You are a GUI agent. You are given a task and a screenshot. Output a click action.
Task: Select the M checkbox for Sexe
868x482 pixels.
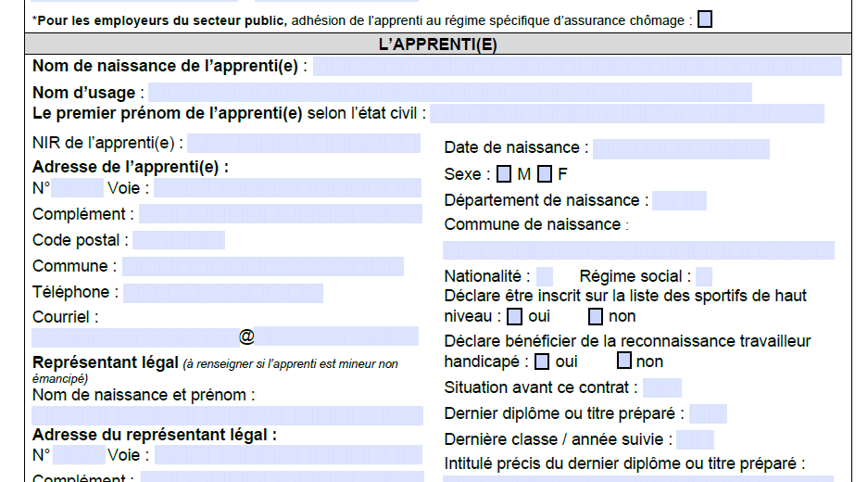coord(504,173)
